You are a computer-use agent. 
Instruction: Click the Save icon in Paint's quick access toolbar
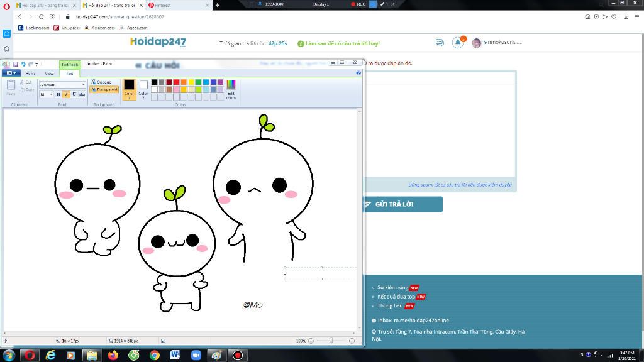(16, 65)
